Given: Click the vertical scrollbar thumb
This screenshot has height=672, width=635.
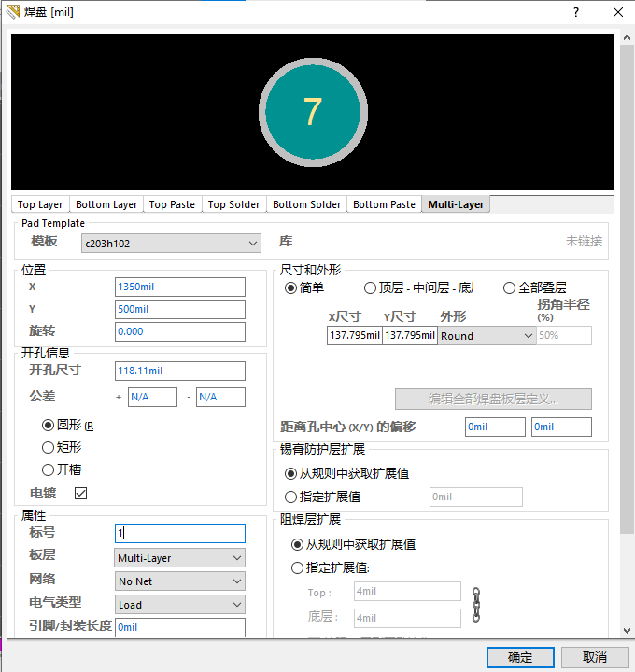Looking at the screenshot, I should [627, 289].
